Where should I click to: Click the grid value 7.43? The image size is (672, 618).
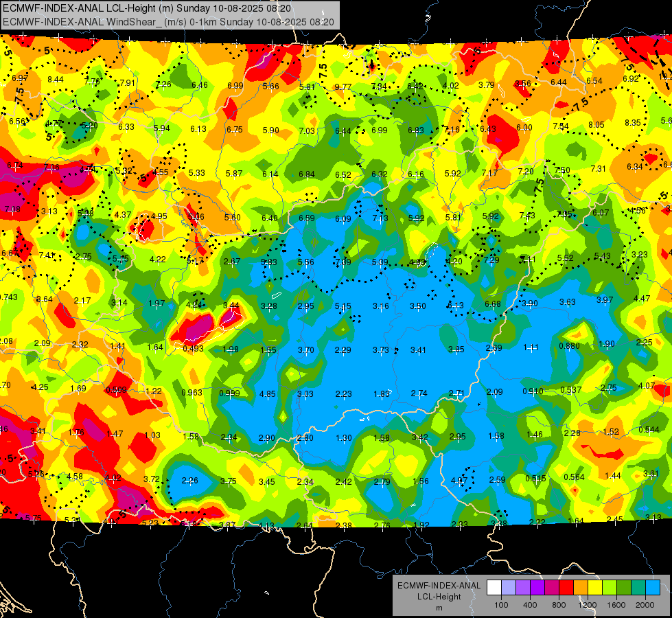pos(527,216)
